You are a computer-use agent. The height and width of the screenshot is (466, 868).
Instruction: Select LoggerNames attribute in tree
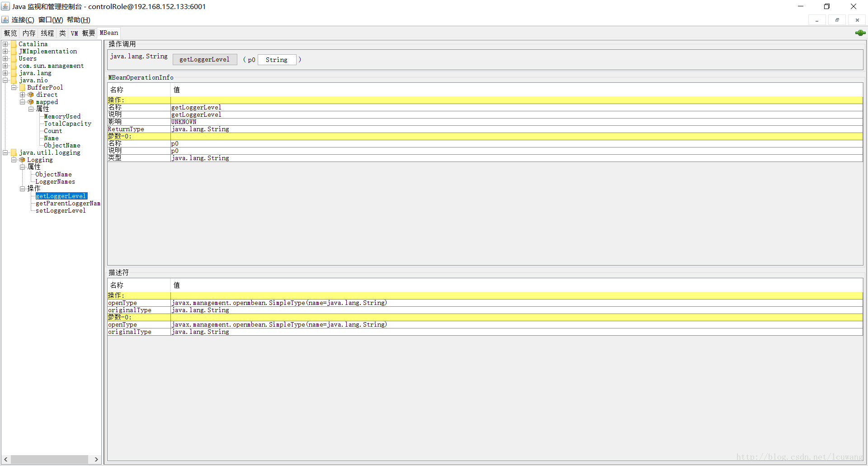56,181
